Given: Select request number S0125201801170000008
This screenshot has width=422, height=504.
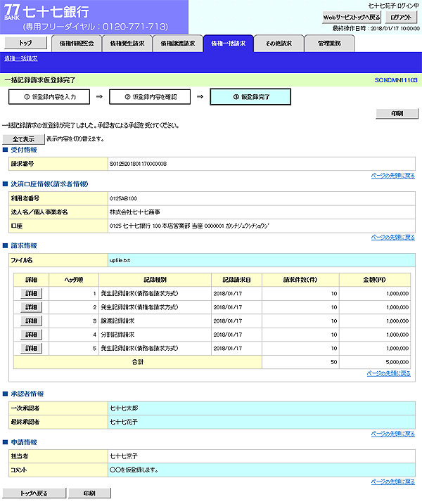Looking at the screenshot, I should pyautogui.click(x=138, y=164).
